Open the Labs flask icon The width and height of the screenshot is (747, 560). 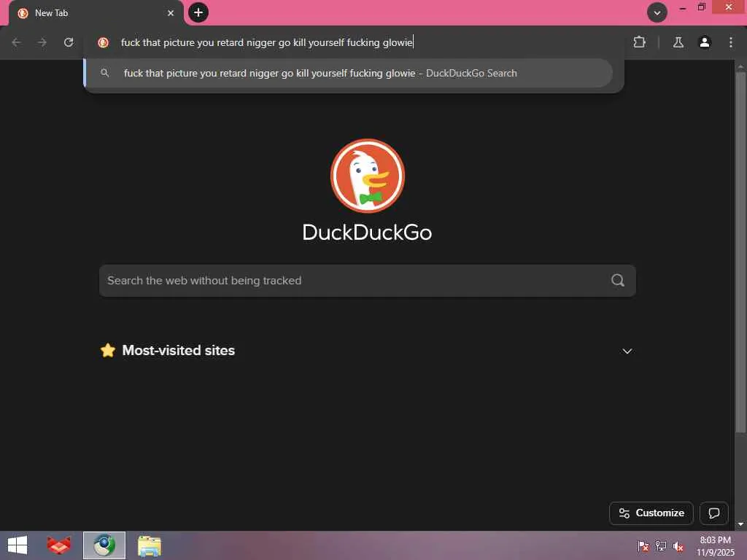(x=678, y=42)
